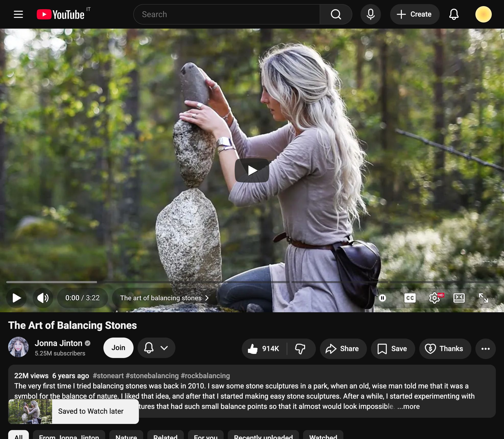Click the toast's video thumbnail
Screen dimensions: 504x439
[30, 411]
